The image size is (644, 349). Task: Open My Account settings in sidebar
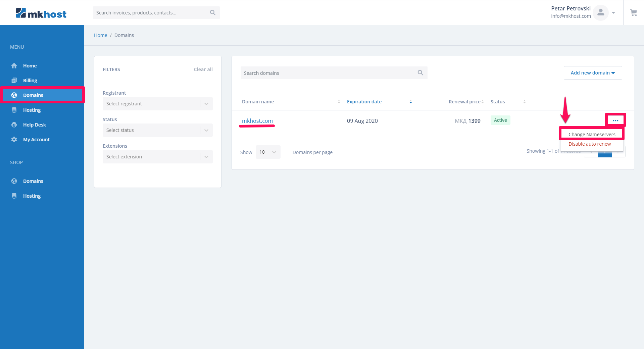coord(36,140)
